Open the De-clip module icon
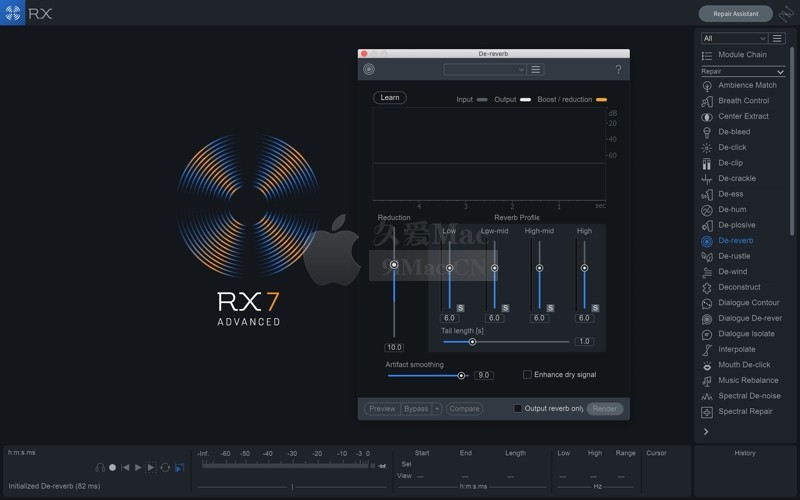 (707, 164)
